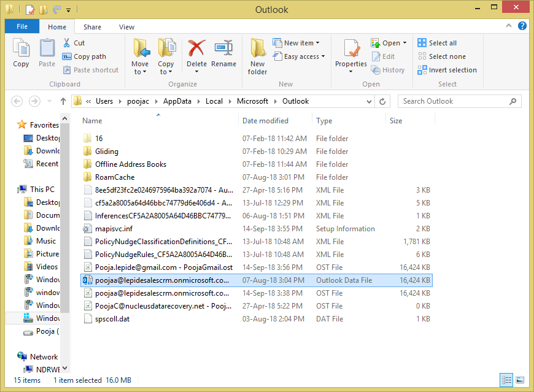Sort files by the Name column
This screenshot has width=534, height=392.
(92, 121)
